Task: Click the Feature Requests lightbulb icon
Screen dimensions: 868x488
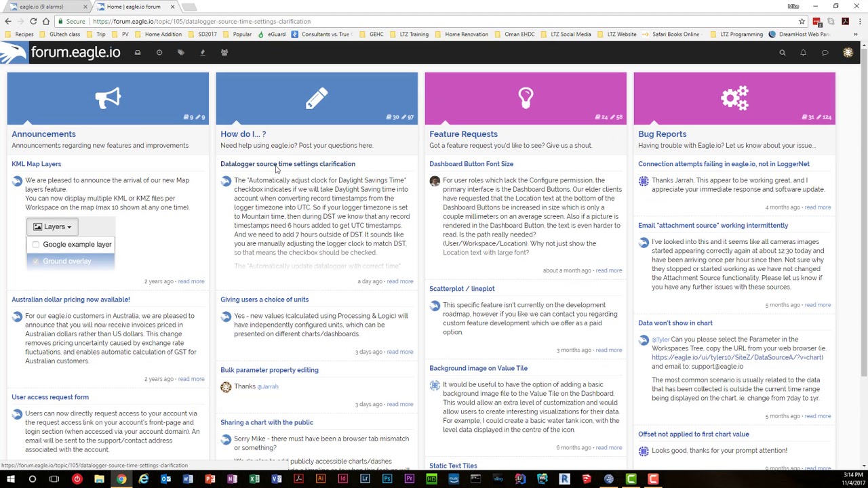Action: pyautogui.click(x=526, y=98)
